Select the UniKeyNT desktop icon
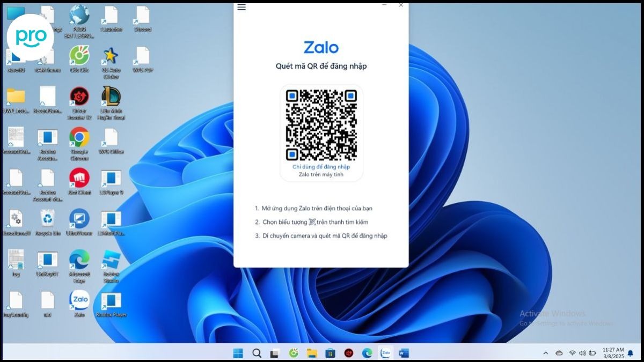The width and height of the screenshot is (644, 362). pos(48,264)
